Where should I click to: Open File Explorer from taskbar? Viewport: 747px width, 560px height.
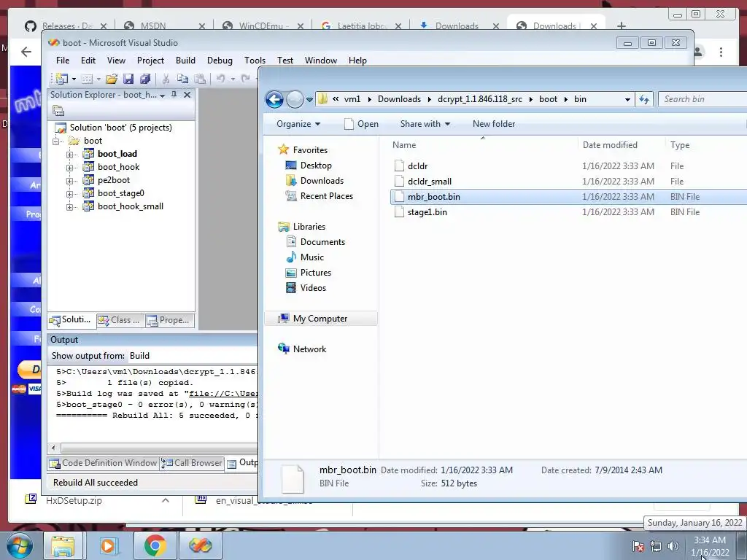click(63, 545)
